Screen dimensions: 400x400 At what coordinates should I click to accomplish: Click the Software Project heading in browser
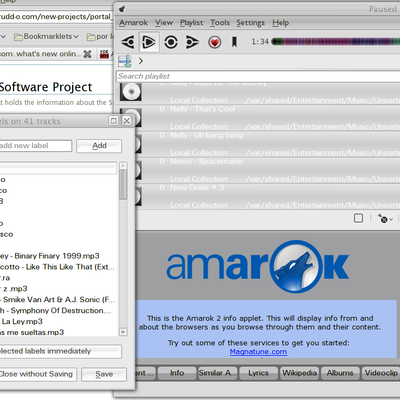pyautogui.click(x=46, y=87)
